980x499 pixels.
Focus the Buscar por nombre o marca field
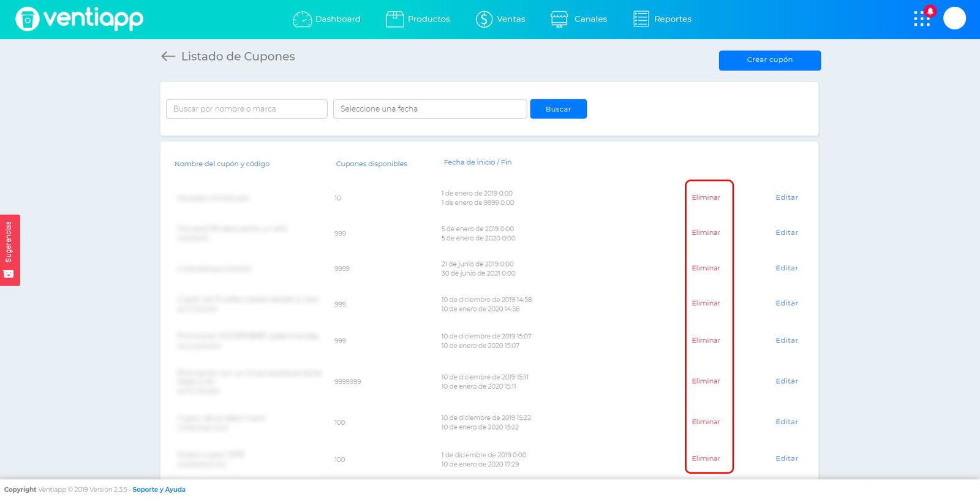247,109
